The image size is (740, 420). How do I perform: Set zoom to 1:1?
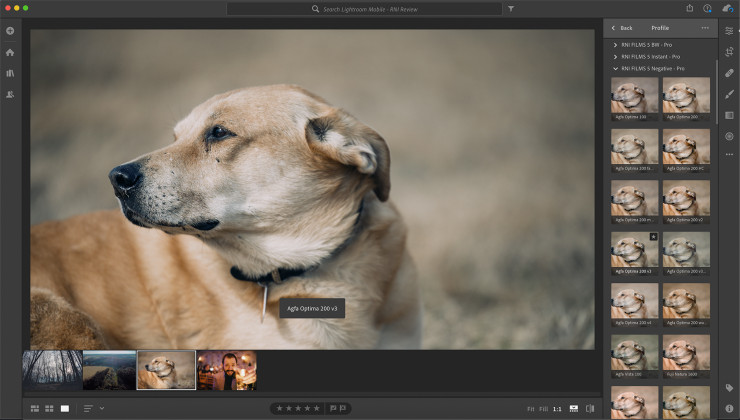[x=557, y=409]
